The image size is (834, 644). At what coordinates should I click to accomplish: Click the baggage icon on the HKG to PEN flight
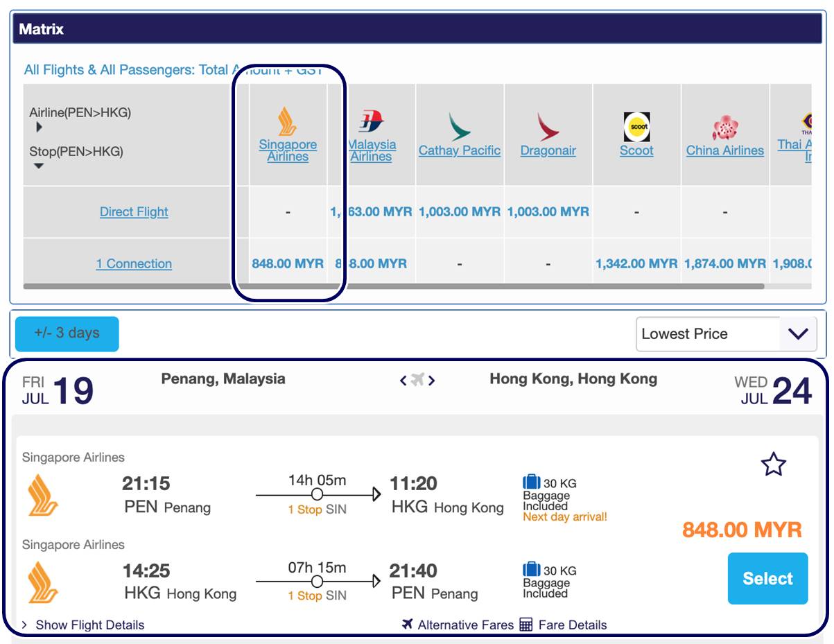(x=531, y=570)
